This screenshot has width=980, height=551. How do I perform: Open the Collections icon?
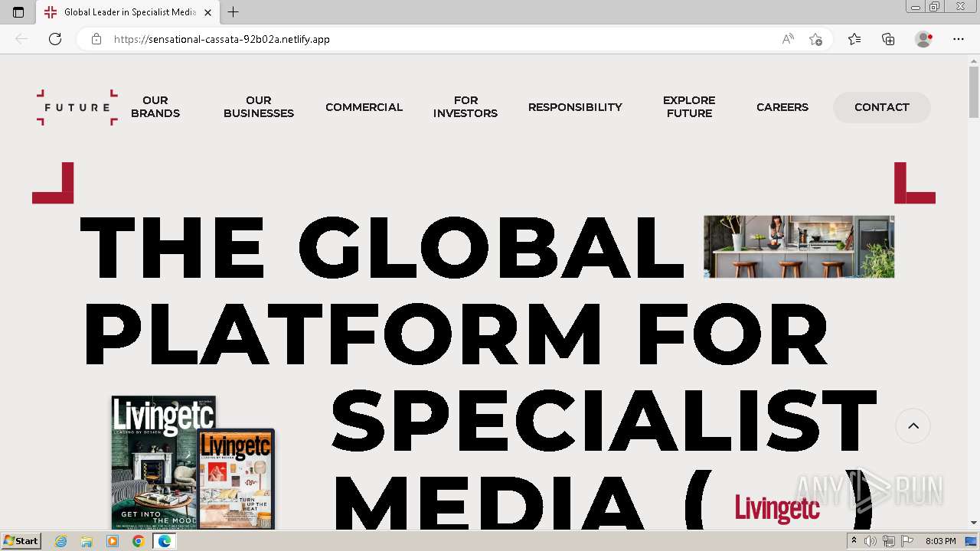(888, 39)
